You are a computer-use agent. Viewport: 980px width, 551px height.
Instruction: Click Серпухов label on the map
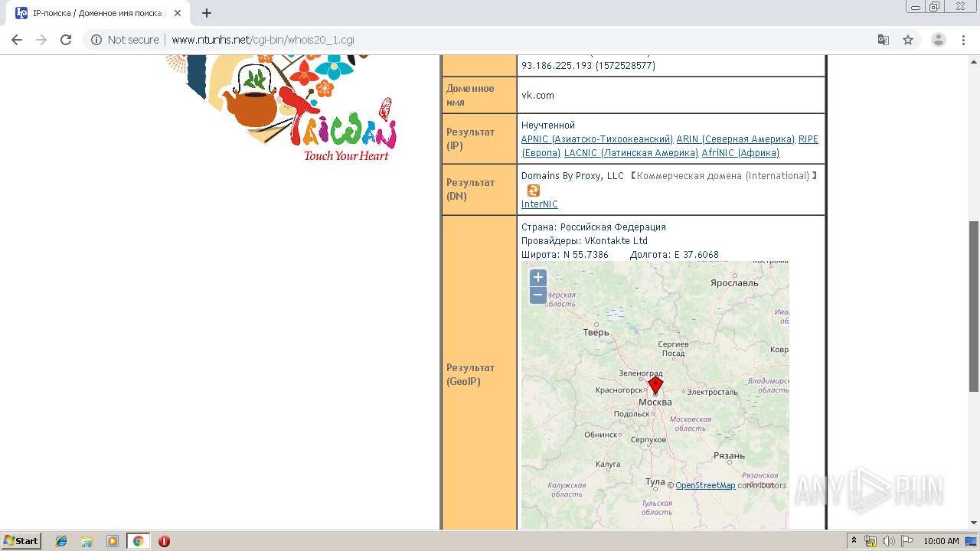[648, 440]
